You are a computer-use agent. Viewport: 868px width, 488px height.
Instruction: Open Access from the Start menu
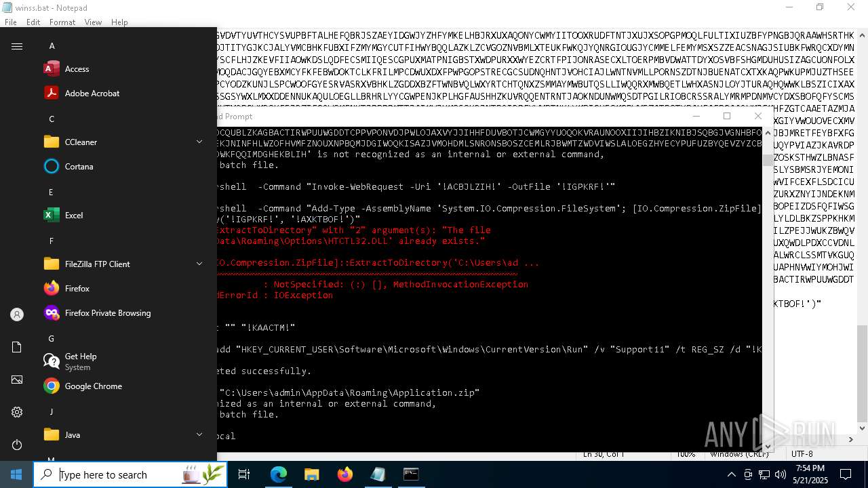coord(122,68)
